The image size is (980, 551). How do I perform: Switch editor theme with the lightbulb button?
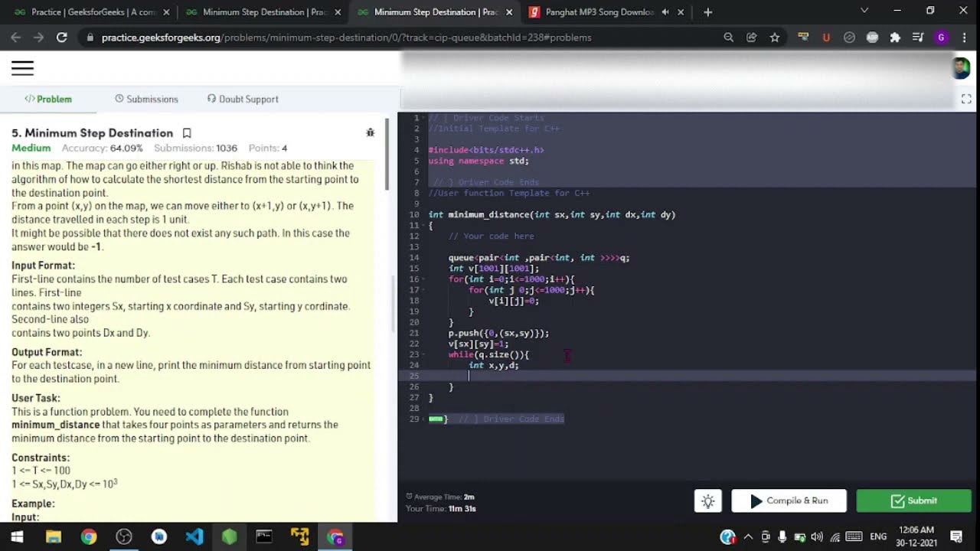pos(708,501)
